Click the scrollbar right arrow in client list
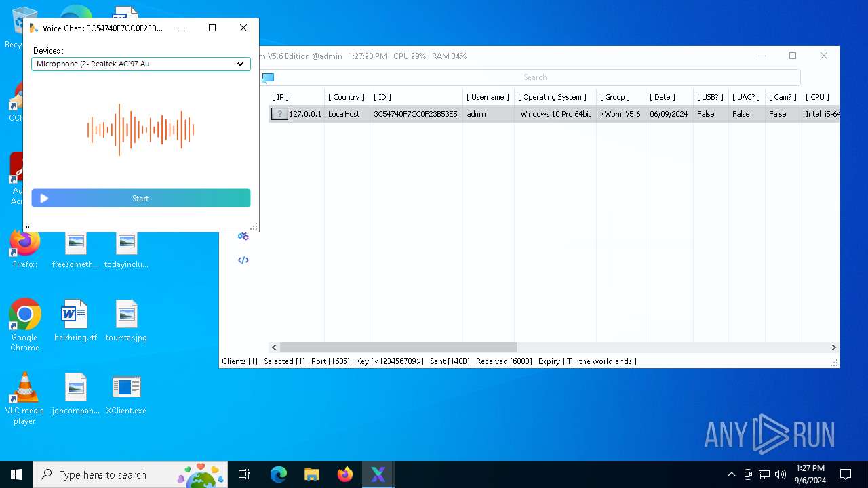The image size is (868, 488). coord(833,347)
